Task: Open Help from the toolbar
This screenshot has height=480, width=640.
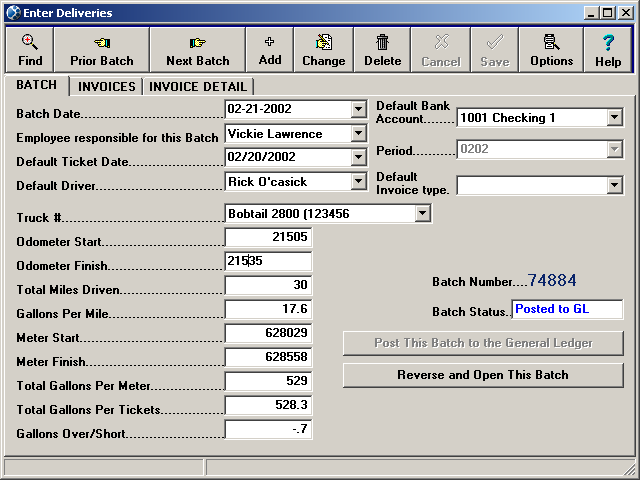Action: [608, 50]
